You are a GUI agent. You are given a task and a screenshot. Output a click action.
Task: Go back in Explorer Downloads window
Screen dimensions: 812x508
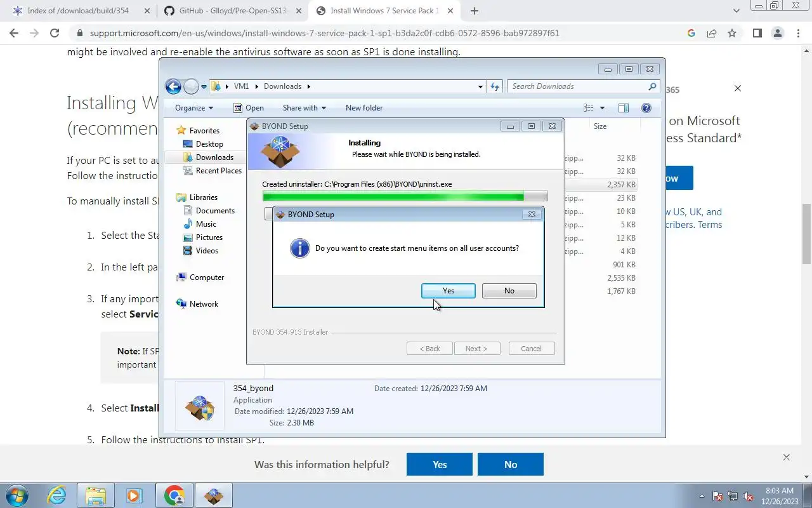coord(173,86)
